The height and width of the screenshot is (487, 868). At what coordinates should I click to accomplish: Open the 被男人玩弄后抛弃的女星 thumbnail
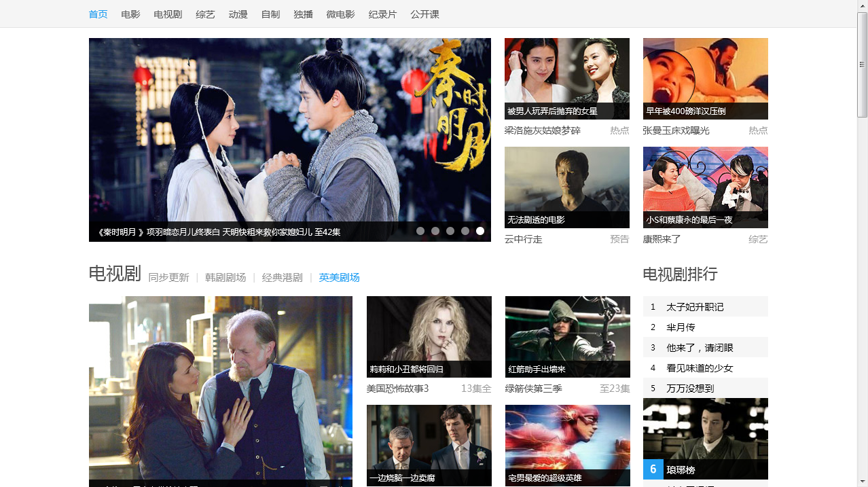point(567,79)
